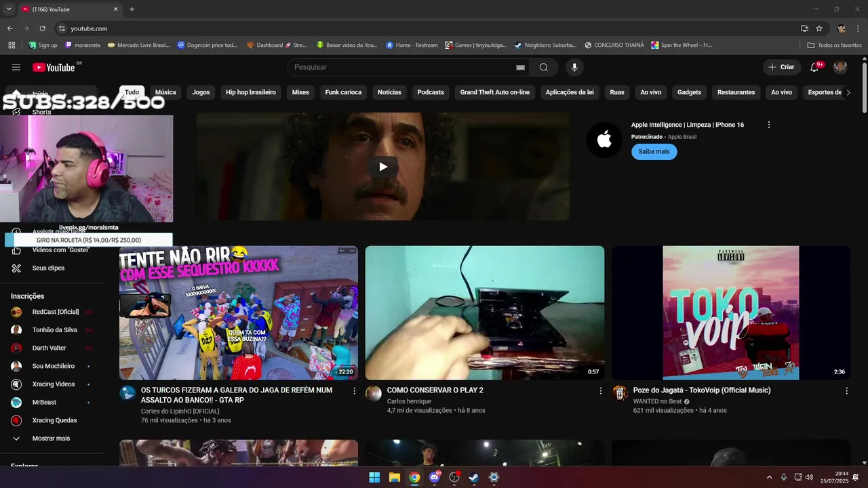This screenshot has width=868, height=488.
Task: Open the OS TURCOS video thumbnail
Action: click(x=239, y=312)
